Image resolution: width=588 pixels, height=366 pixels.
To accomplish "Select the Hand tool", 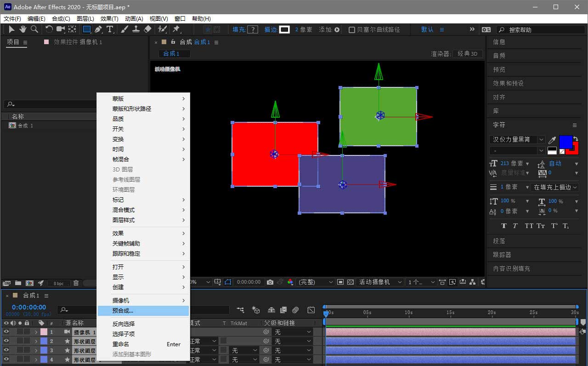I will [23, 29].
